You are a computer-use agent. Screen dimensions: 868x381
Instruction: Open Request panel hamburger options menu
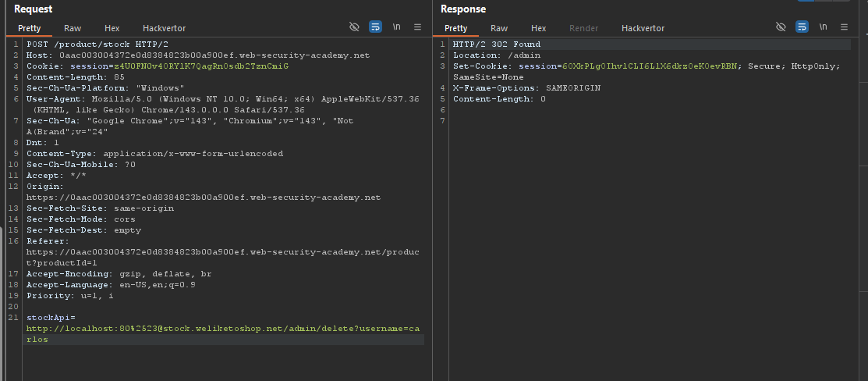(x=417, y=27)
